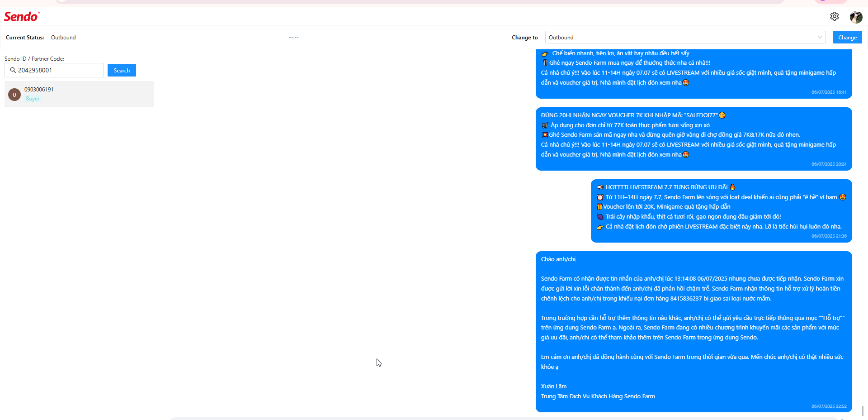
Task: Click the chat vertical scrollbar thumb
Action: pyautogui.click(x=863, y=411)
